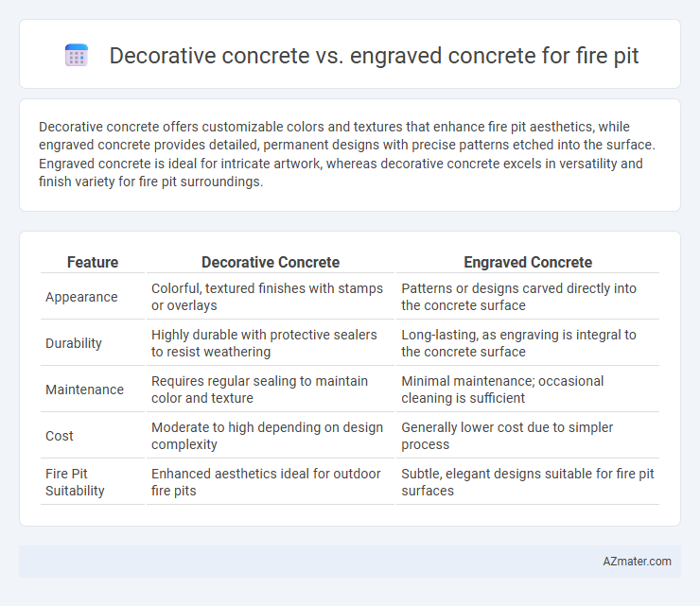Screen dimensions: 700x606
Task: Click the intro paragraph about decorative concrete
Action: click(347, 154)
